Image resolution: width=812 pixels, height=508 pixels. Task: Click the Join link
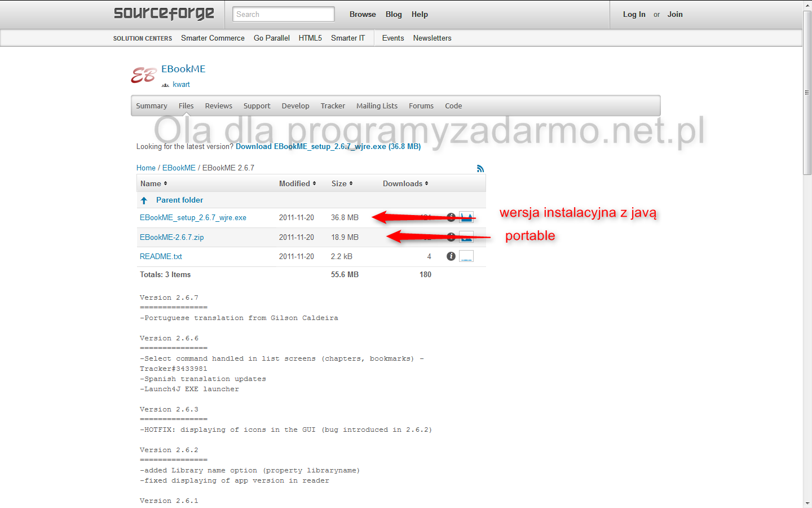click(675, 14)
